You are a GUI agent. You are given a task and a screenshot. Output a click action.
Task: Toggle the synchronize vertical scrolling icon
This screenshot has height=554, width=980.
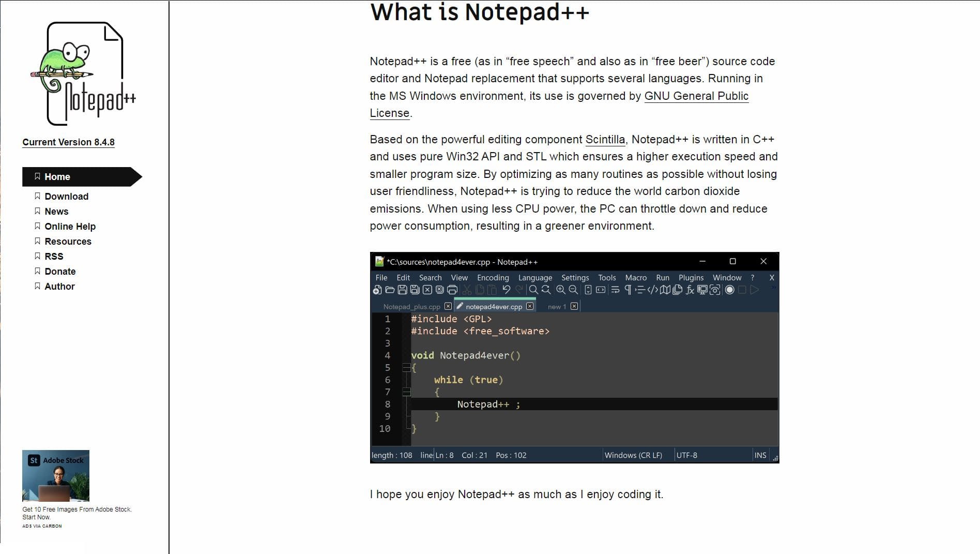pos(588,290)
